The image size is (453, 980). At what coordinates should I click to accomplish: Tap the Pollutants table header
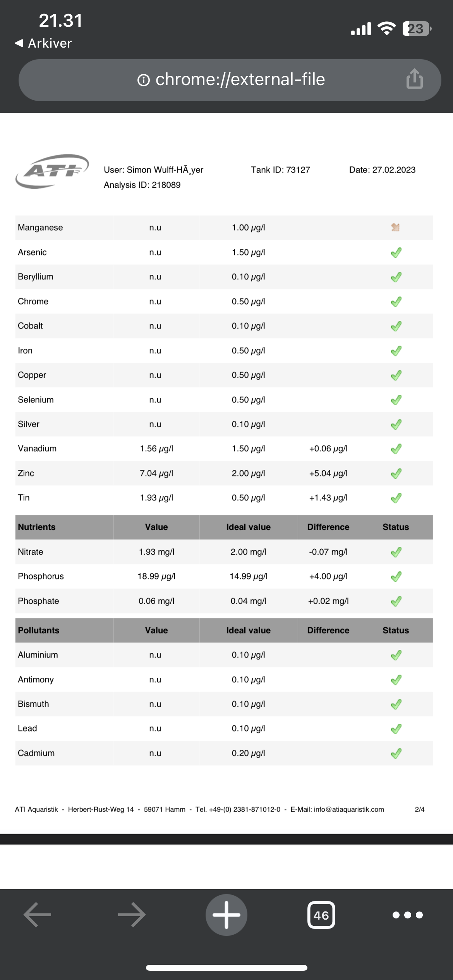point(39,630)
